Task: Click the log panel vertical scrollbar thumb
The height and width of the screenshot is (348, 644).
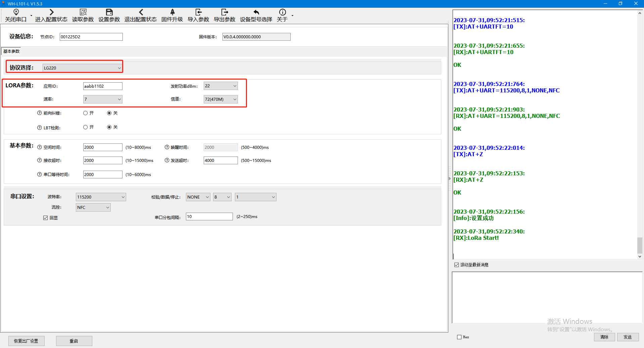Action: click(x=640, y=245)
